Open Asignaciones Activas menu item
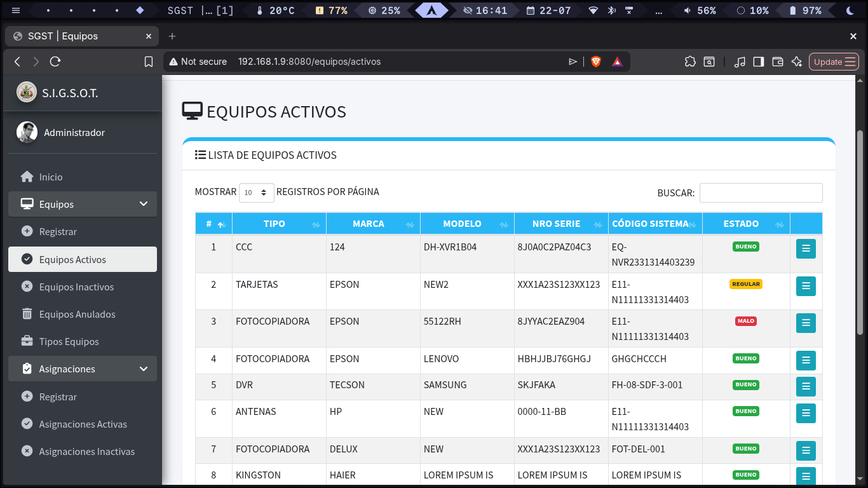 pyautogui.click(x=83, y=424)
